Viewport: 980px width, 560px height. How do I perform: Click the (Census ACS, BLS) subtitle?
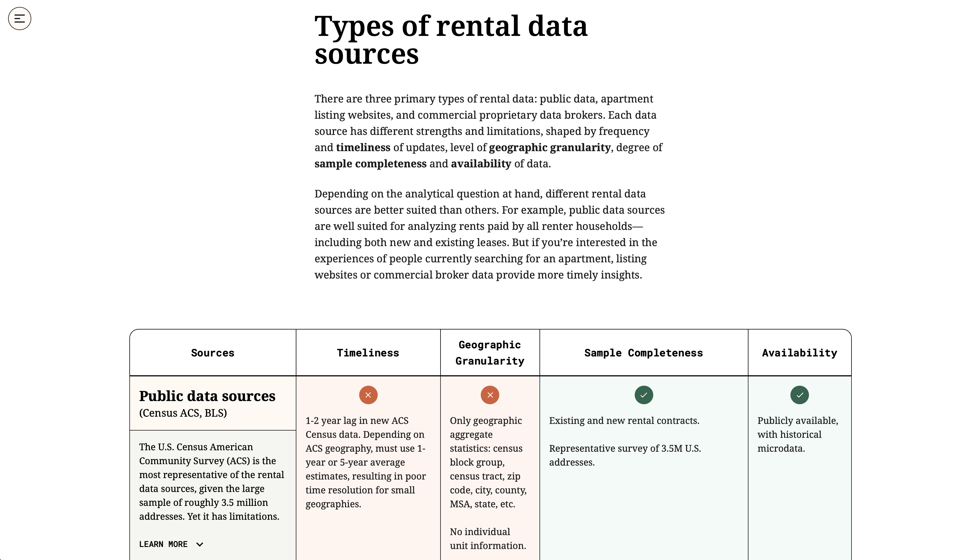click(183, 413)
